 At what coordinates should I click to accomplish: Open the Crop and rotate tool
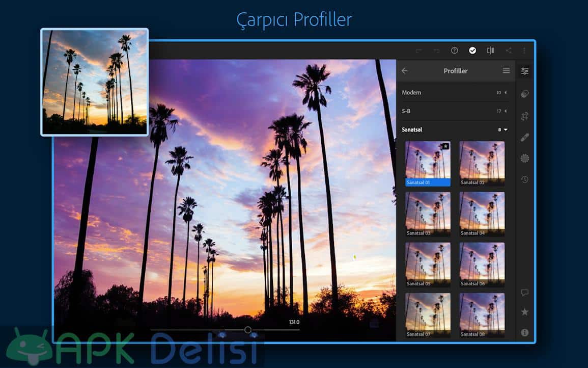click(x=524, y=116)
